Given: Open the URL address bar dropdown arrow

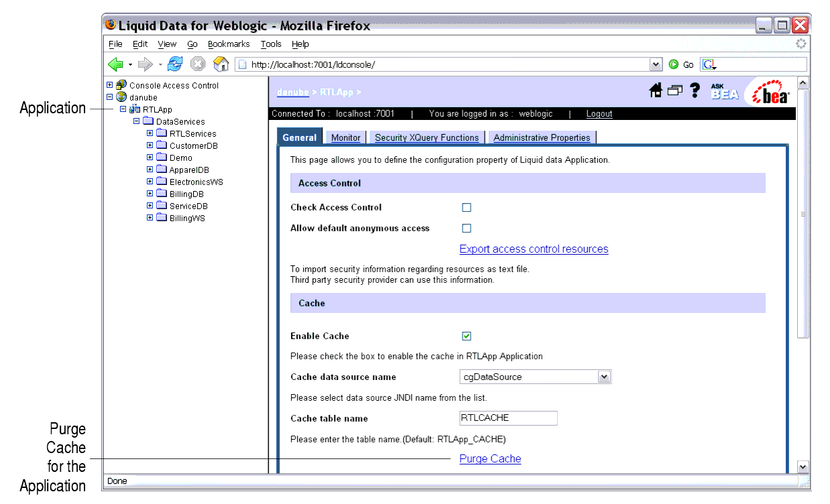Looking at the screenshot, I should tap(656, 64).
